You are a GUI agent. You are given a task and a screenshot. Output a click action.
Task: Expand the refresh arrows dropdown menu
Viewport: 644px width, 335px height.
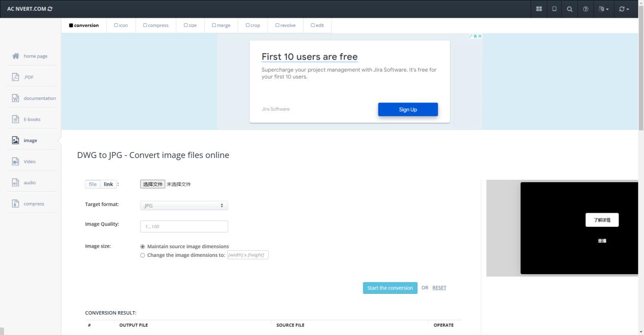click(x=624, y=9)
